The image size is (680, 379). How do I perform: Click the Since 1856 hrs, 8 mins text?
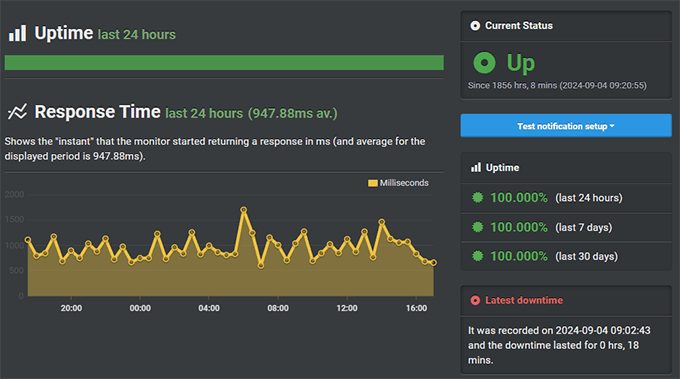click(x=557, y=85)
